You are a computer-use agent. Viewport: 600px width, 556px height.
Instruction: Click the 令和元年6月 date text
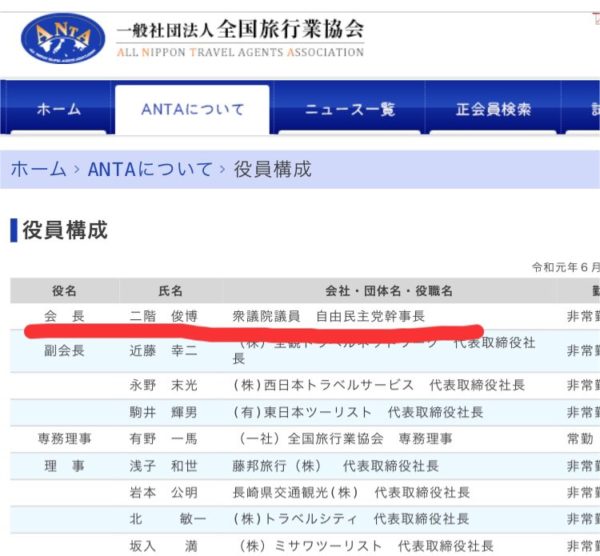pos(566,267)
